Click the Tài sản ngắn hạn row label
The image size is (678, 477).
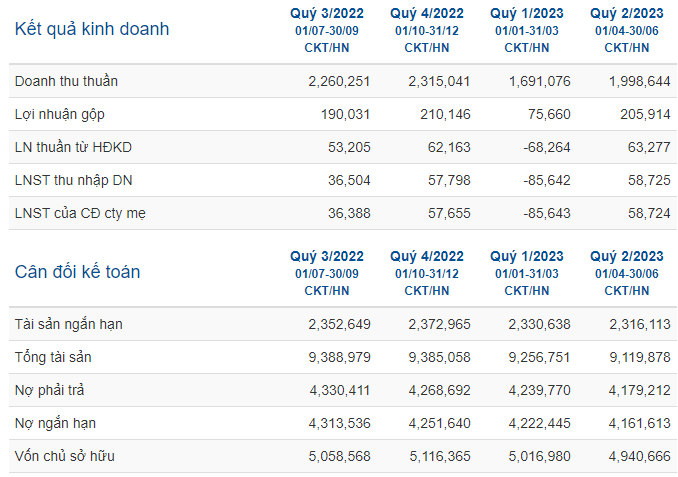(x=68, y=324)
